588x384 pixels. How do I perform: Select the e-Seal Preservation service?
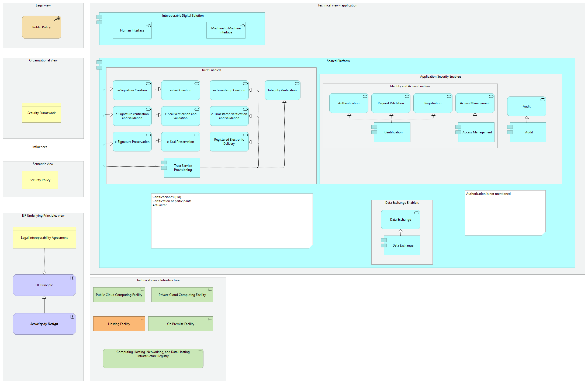click(x=181, y=141)
